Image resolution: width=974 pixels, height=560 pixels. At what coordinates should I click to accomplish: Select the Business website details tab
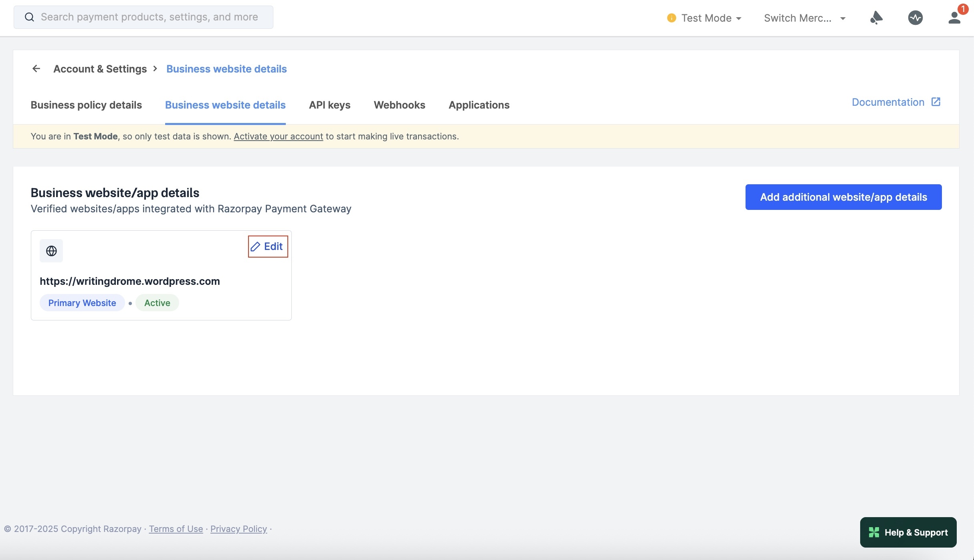[x=225, y=105]
